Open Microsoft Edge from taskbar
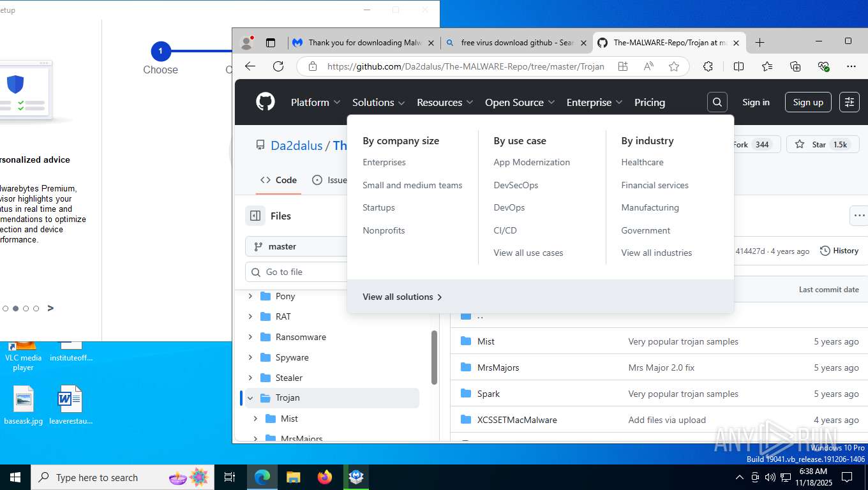This screenshot has width=868, height=490. tap(262, 477)
